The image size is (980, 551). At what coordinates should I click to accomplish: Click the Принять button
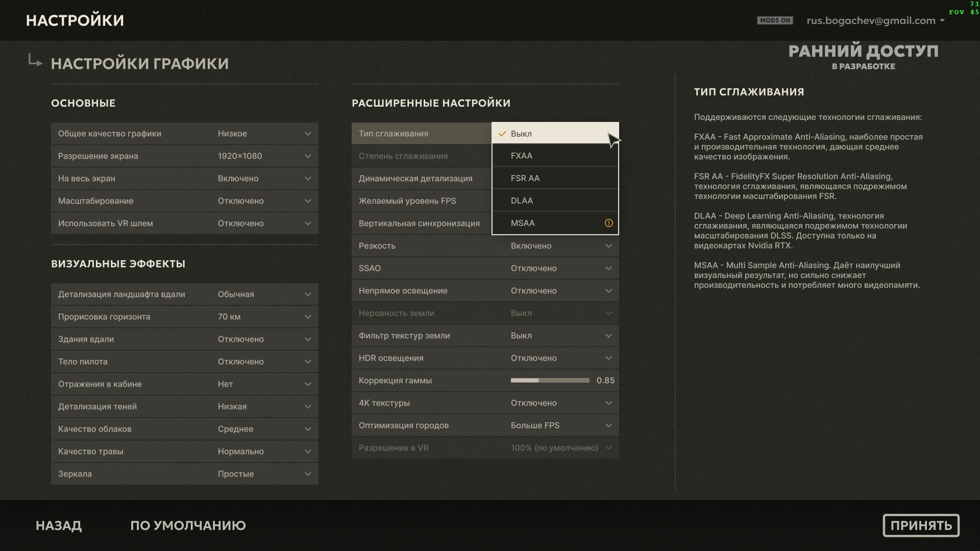[x=921, y=525]
